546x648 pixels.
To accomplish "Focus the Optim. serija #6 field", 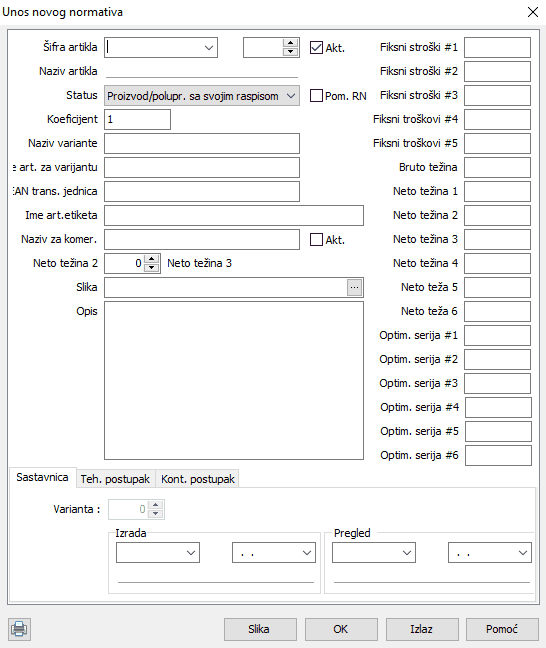I will pyautogui.click(x=498, y=455).
